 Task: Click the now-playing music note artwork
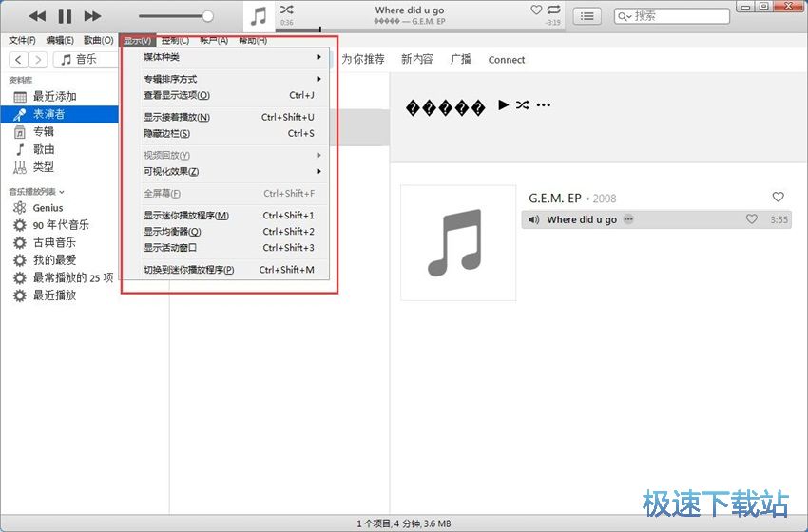click(259, 16)
